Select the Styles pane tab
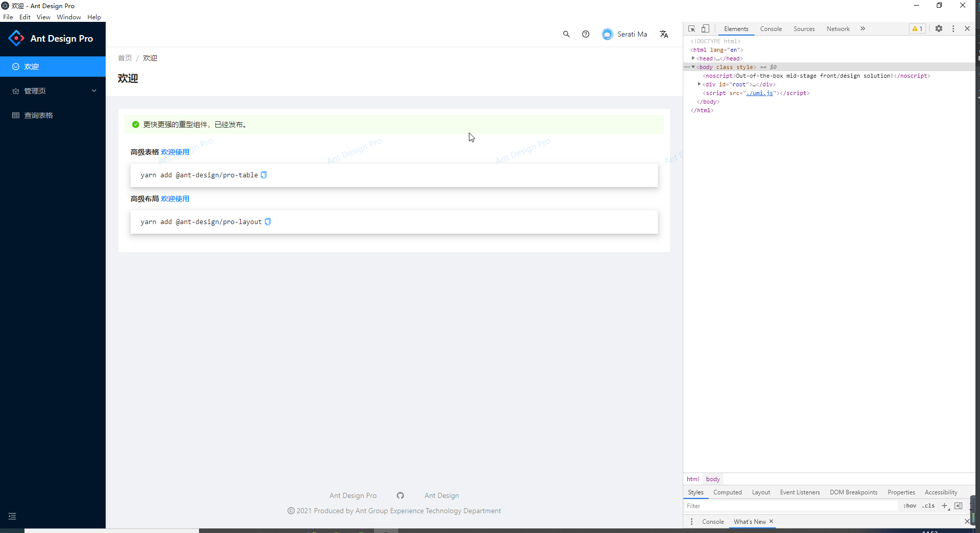The image size is (980, 533). (x=696, y=492)
